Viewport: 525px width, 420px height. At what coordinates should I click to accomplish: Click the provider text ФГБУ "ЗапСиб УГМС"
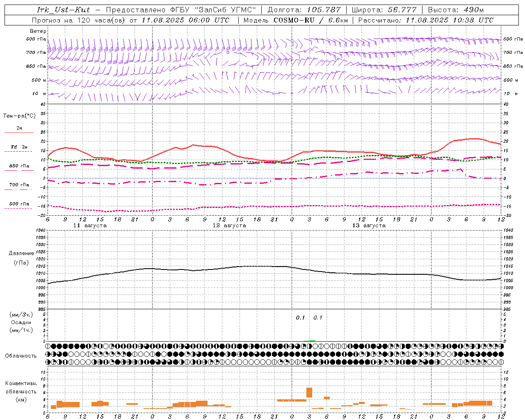point(213,10)
